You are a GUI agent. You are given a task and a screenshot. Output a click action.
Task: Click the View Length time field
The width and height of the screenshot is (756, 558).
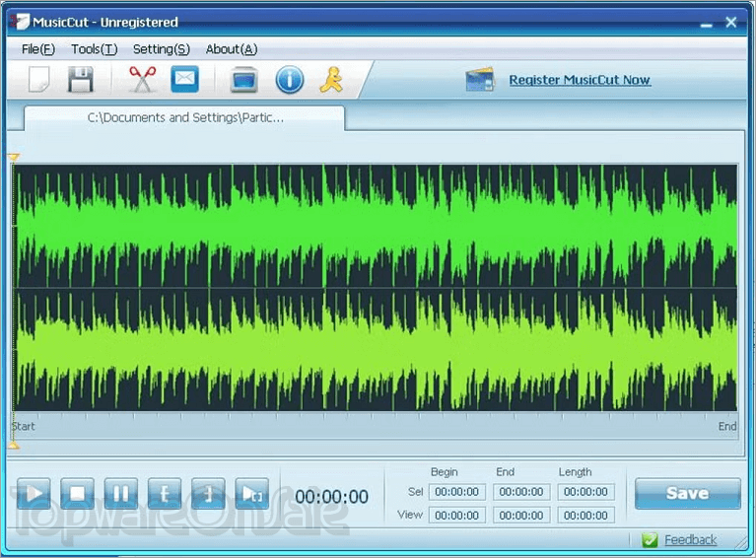pos(585,515)
